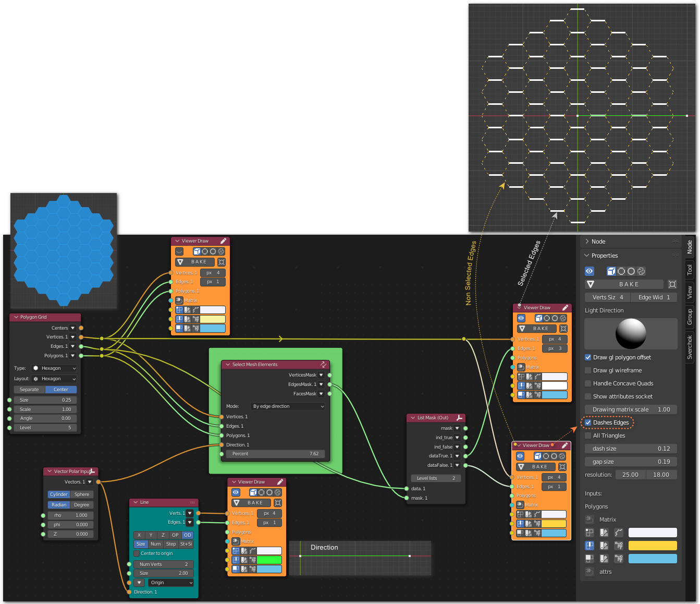Collapse the Properties panel section
This screenshot has height=604, width=700.
pos(587,256)
